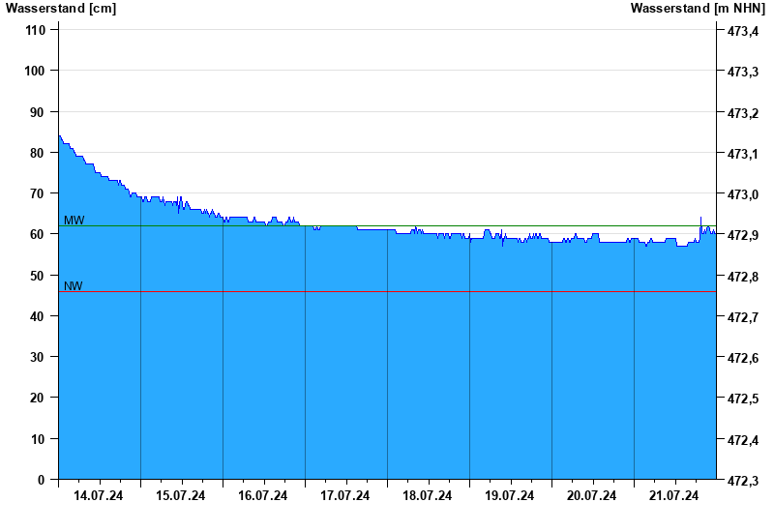Click the MW mean water level label

tap(74, 221)
